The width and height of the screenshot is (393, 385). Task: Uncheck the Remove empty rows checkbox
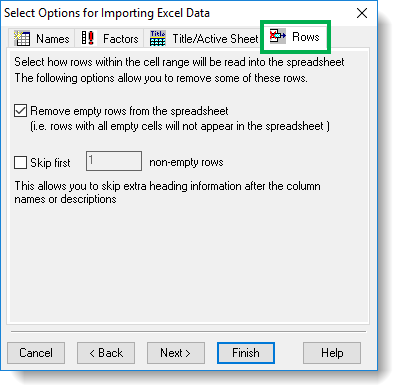[20, 111]
